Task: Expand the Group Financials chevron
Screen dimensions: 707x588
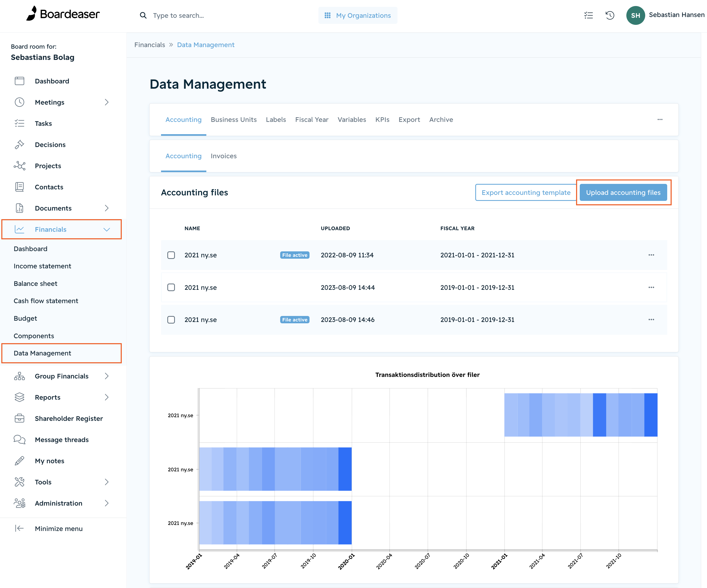Action: (107, 376)
